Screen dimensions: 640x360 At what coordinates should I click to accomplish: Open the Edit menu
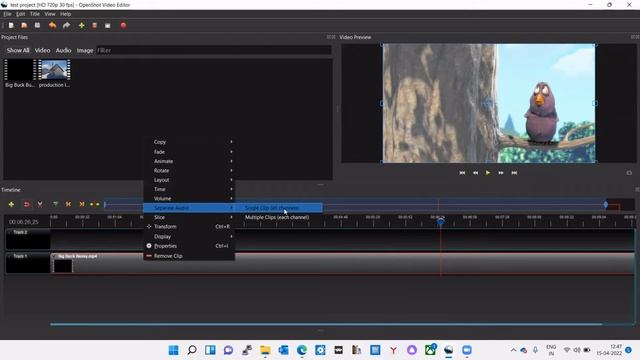(x=20, y=14)
